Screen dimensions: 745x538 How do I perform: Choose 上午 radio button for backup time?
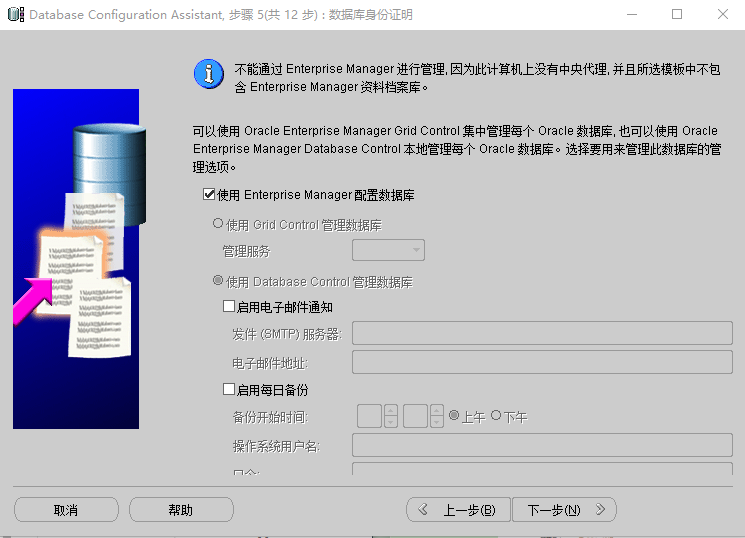[454, 415]
